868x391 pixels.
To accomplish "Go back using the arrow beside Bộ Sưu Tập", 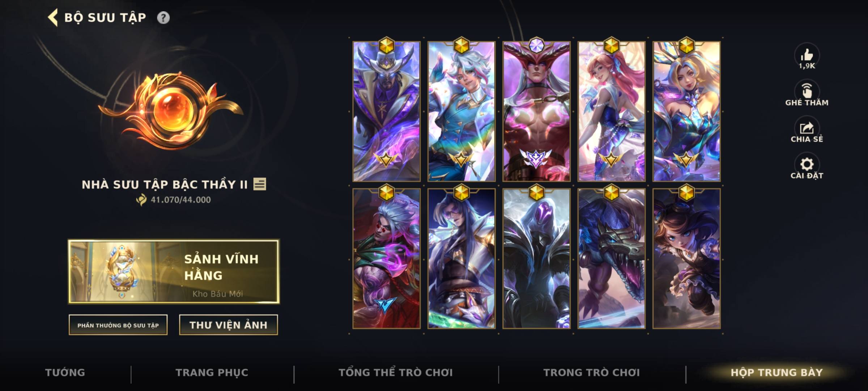I will (x=53, y=18).
